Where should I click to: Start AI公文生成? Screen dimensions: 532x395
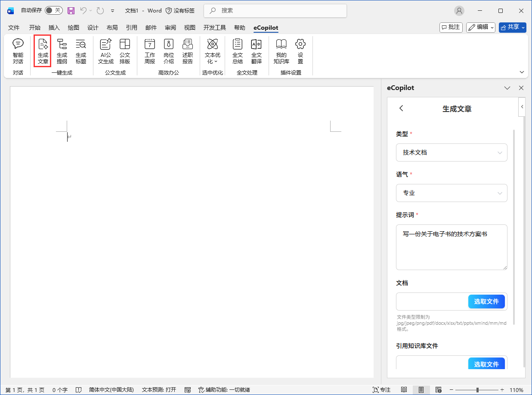click(x=105, y=51)
